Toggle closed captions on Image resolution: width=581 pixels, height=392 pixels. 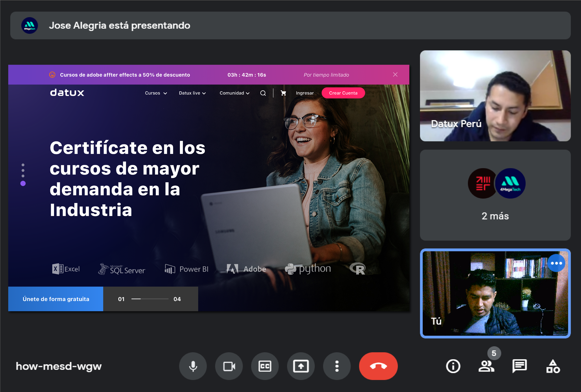[265, 366]
